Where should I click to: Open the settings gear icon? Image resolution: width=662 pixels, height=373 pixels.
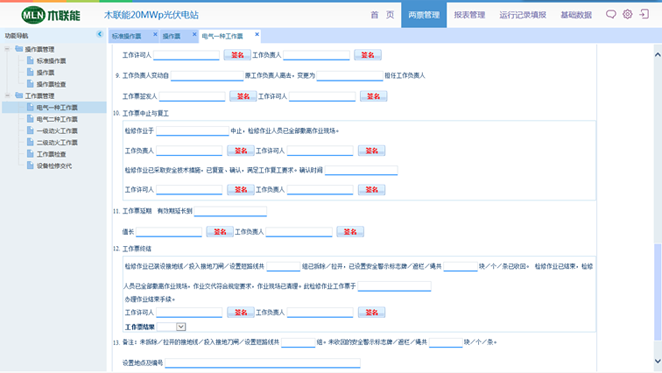click(627, 14)
